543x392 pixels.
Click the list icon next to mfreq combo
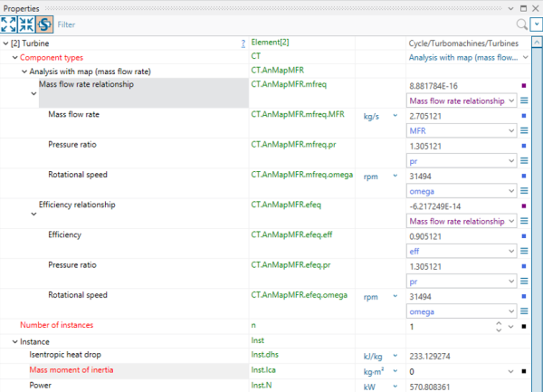point(524,100)
